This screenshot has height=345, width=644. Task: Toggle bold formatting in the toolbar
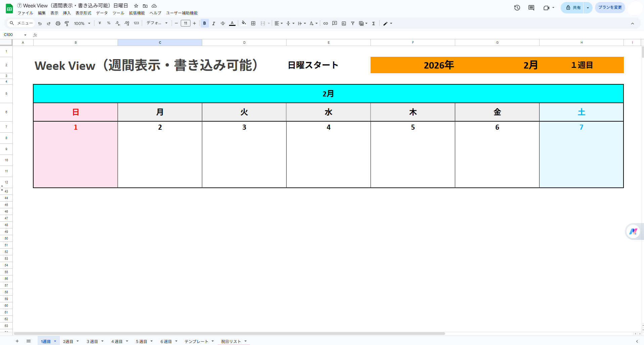[x=204, y=23]
